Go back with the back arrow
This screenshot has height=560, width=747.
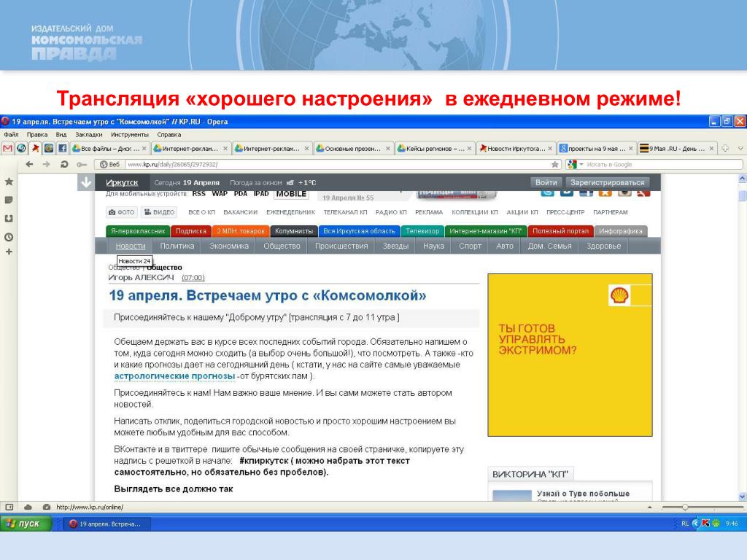(x=29, y=164)
